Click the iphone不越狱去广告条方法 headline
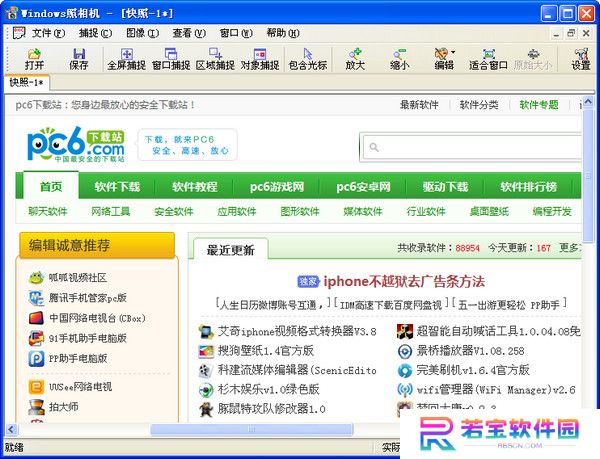 [404, 282]
